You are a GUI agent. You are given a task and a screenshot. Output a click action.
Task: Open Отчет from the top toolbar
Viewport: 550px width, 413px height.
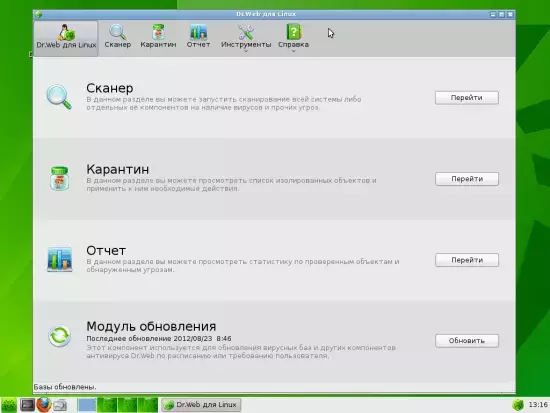(199, 36)
